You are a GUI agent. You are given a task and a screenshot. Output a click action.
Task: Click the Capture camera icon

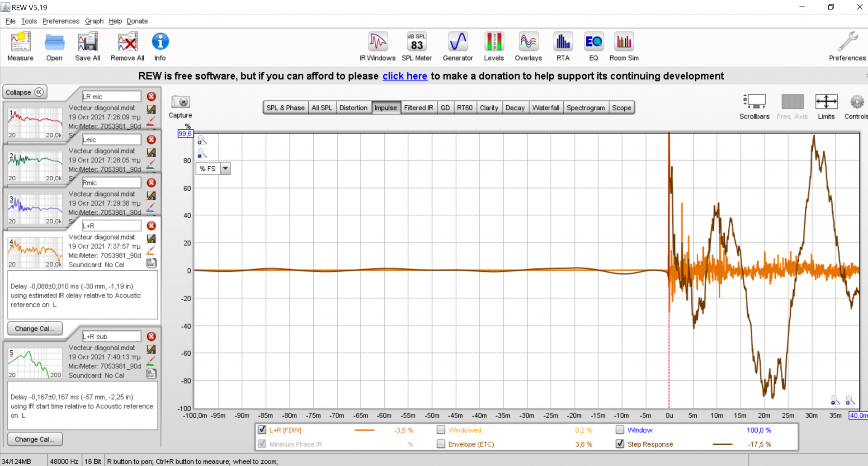coord(180,102)
